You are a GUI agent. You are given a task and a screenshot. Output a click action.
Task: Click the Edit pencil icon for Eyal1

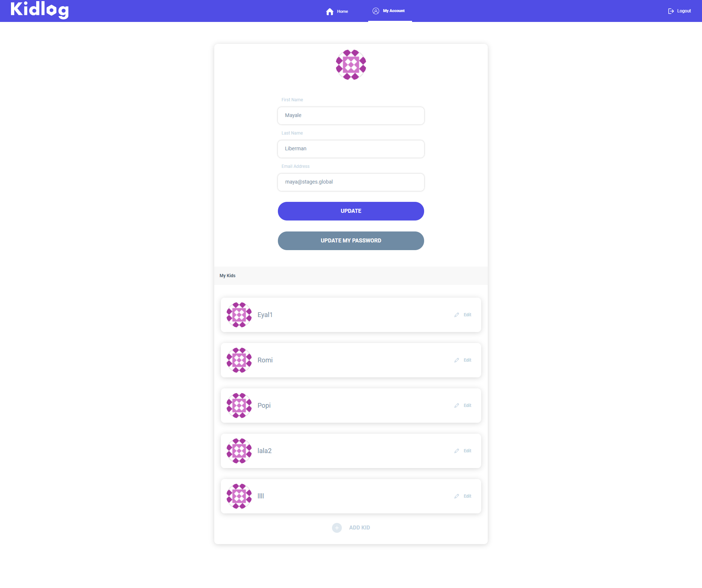(457, 314)
